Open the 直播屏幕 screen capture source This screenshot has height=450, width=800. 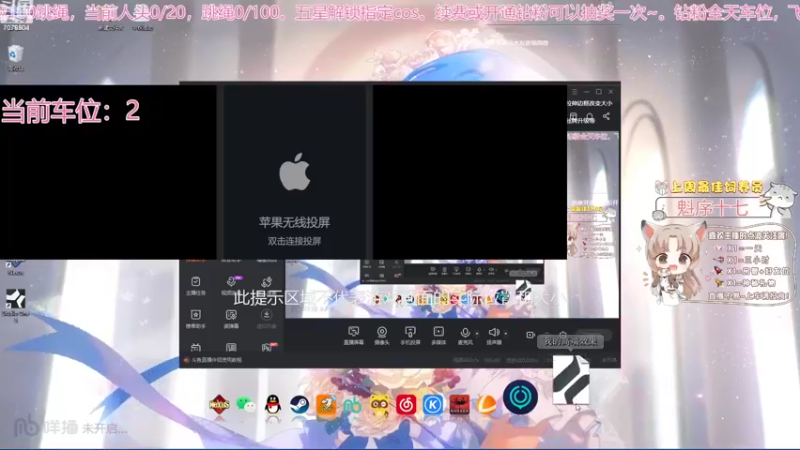(x=354, y=335)
